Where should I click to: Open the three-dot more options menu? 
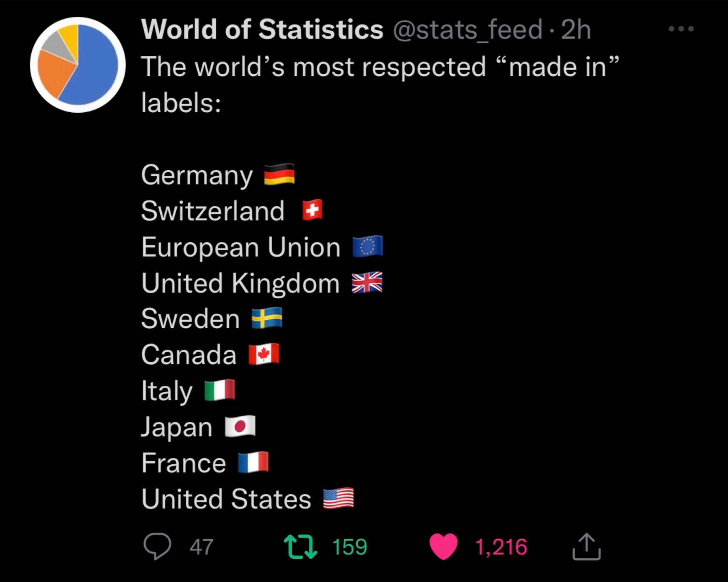(681, 29)
